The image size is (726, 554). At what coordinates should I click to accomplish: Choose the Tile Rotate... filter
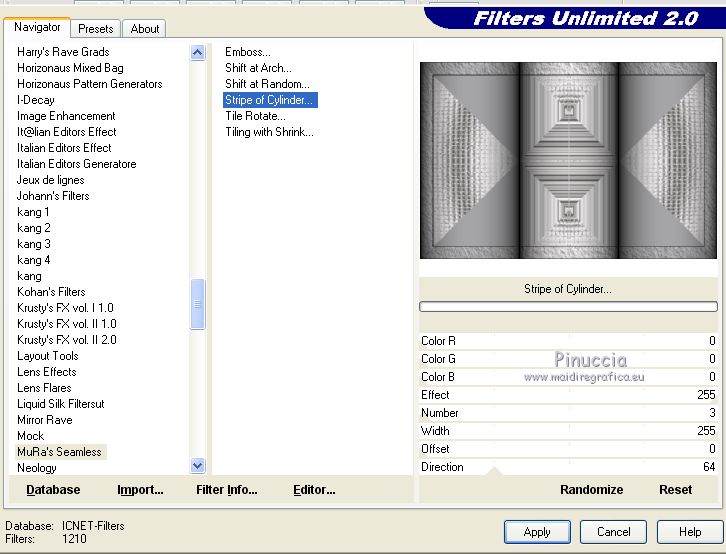tap(255, 116)
